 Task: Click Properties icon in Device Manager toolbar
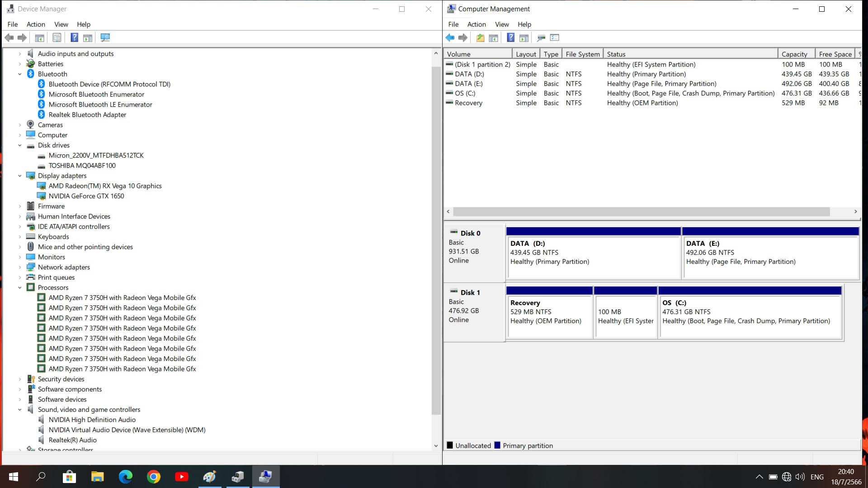click(57, 38)
